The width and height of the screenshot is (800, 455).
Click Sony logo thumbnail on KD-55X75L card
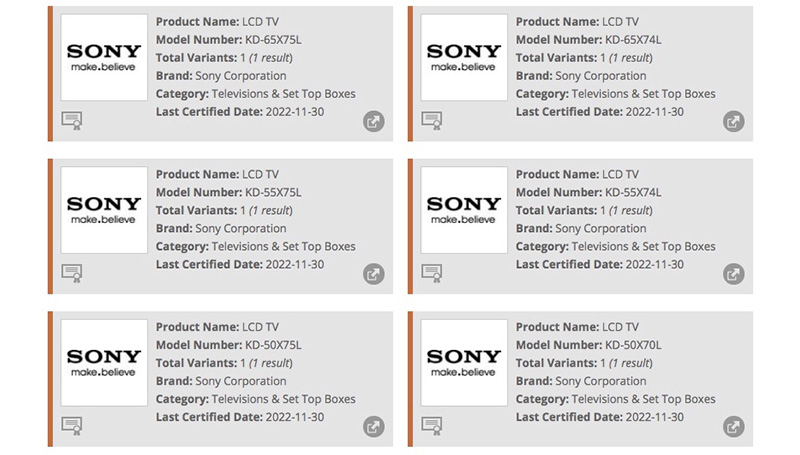104,210
